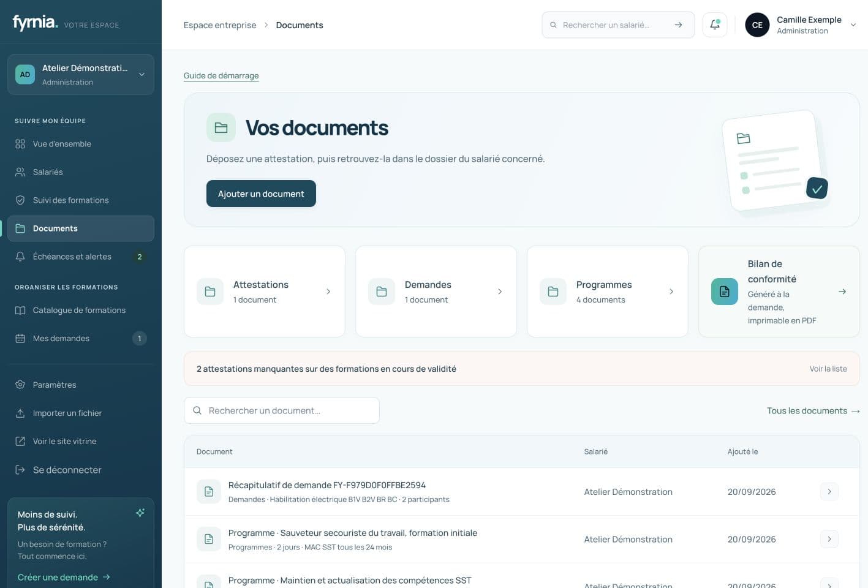Expand the Atelier Démonstration workspace switcher
868x588 pixels.
click(81, 75)
